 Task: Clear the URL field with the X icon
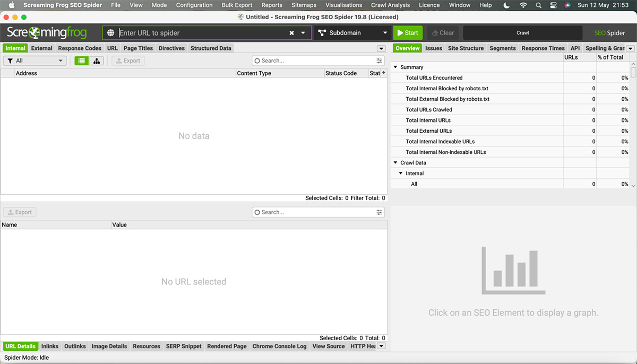[x=291, y=33]
